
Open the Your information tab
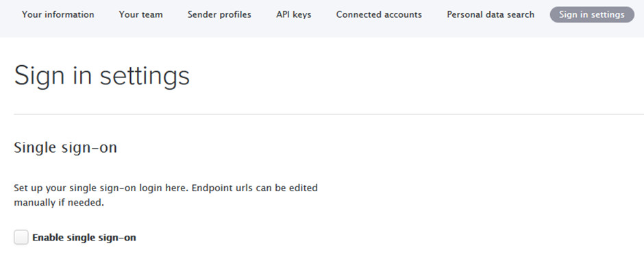(58, 15)
